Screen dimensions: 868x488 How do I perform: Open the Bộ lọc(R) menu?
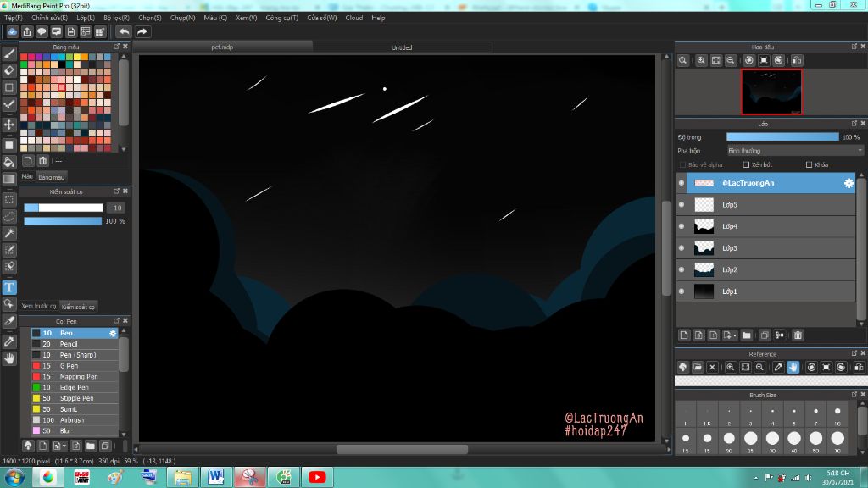point(116,18)
